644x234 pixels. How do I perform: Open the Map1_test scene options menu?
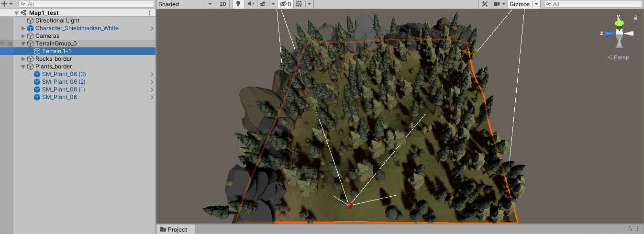(150, 13)
